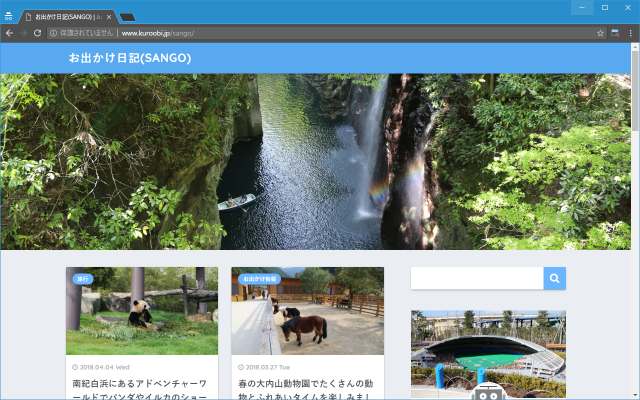Minimize the browser window

(582, 7)
